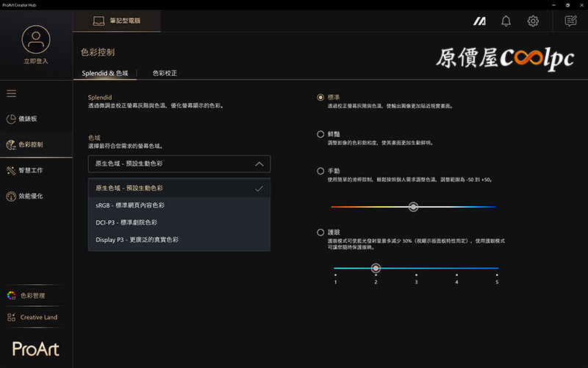The height and width of the screenshot is (368, 588).
Task: Click level 1 mark on eye care slider
Action: tap(335, 279)
